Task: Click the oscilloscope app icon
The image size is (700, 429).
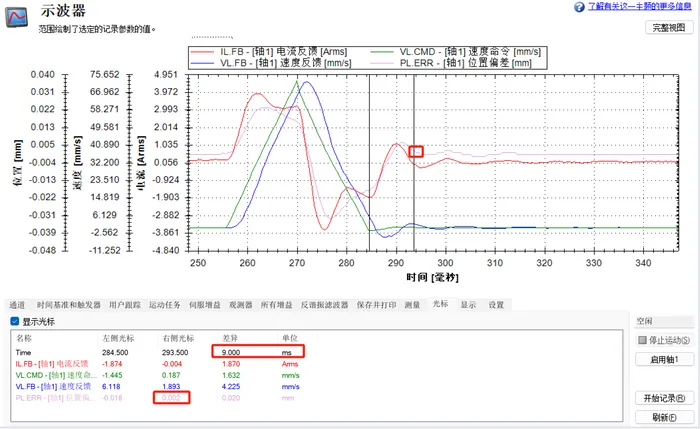Action: [19, 17]
